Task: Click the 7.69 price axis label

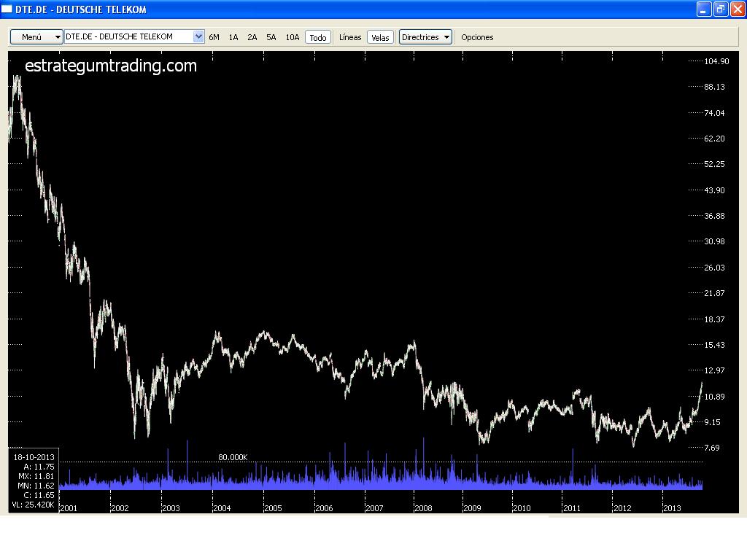Action: 712,448
